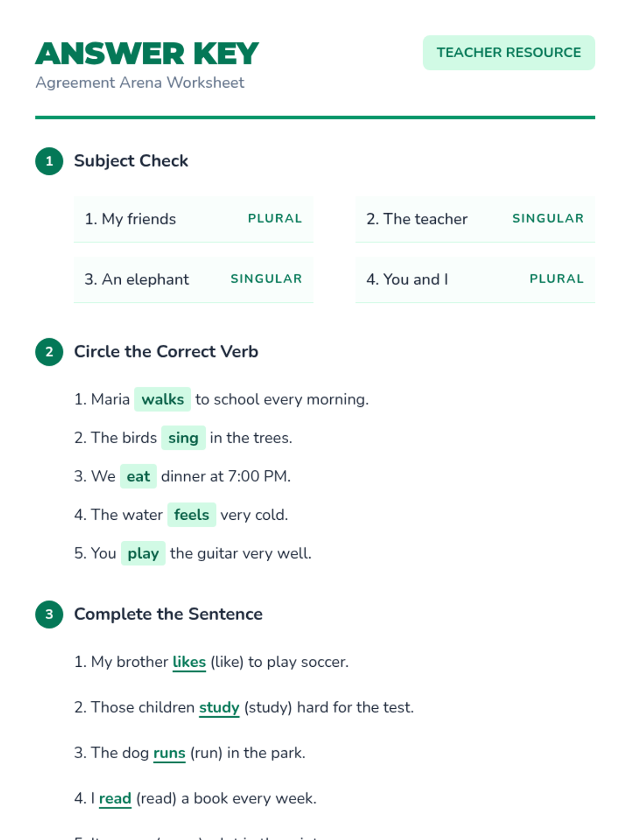
Task: Select the 'You and I' plural card
Action: [475, 279]
